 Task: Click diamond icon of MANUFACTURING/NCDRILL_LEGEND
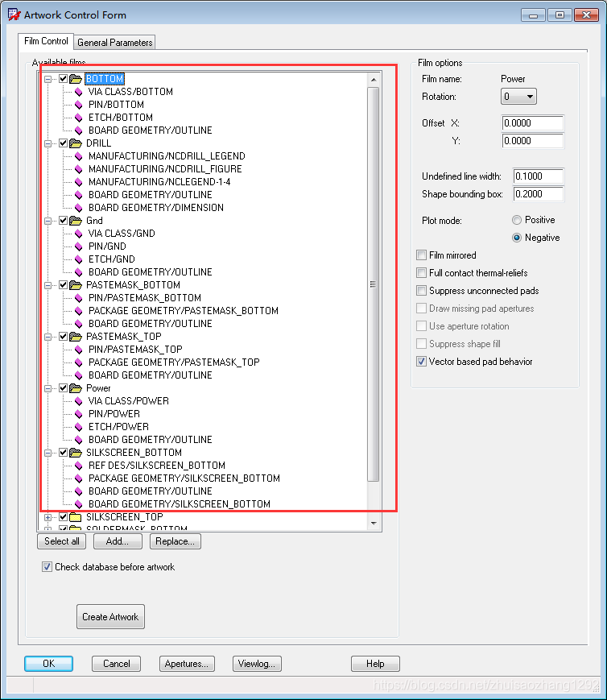click(79, 156)
